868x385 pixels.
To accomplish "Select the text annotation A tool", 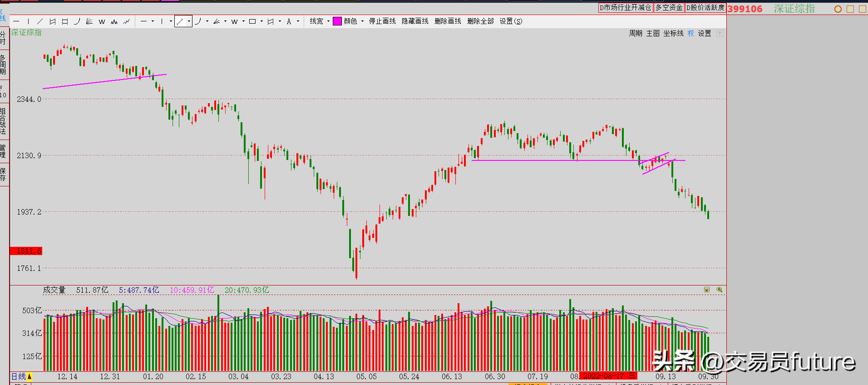I will coord(289,21).
